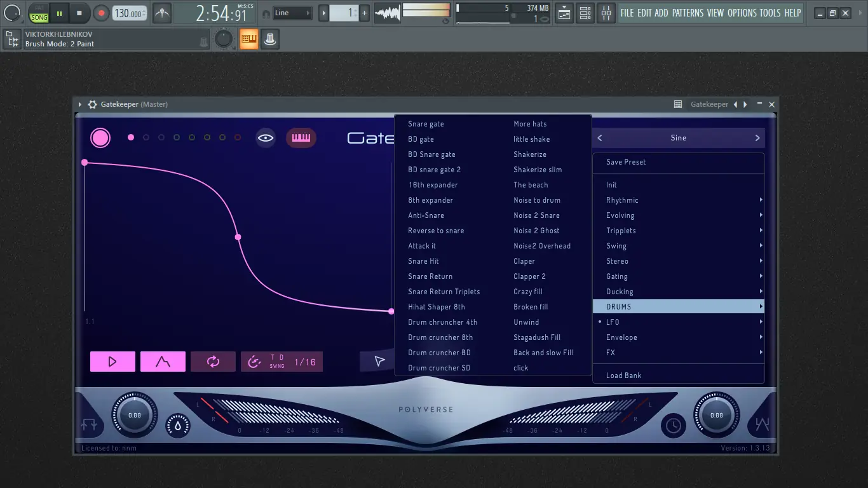Click the 130.000 tempo field
Screen dimensions: 868x488
pyautogui.click(x=130, y=13)
